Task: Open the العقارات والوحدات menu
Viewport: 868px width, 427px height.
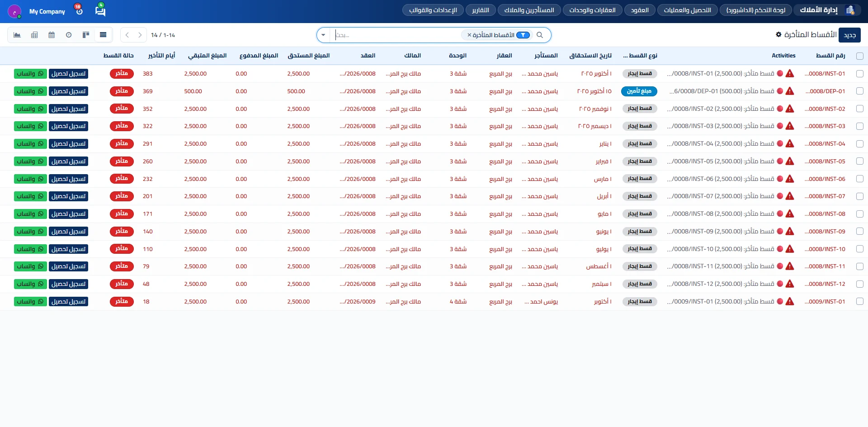Action: tap(592, 10)
